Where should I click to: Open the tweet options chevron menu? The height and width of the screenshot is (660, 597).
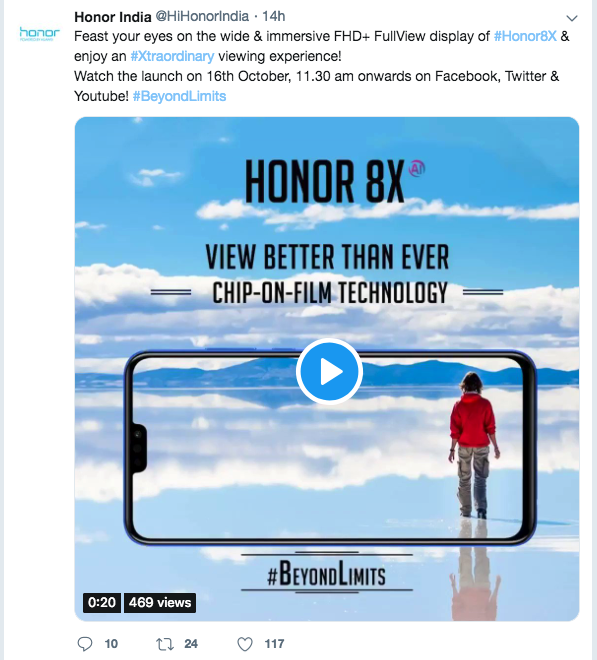[x=571, y=18]
